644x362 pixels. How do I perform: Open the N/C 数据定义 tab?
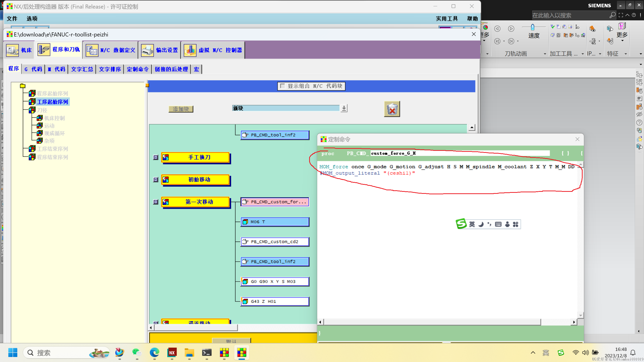click(111, 50)
